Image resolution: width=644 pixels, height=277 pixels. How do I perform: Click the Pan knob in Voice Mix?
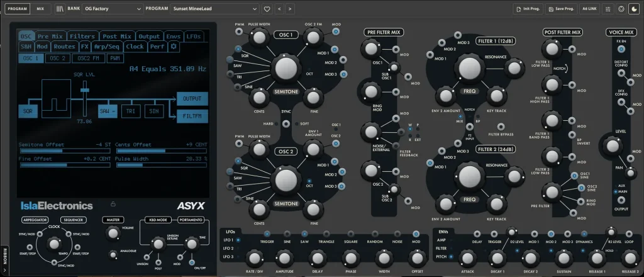[x=631, y=172]
